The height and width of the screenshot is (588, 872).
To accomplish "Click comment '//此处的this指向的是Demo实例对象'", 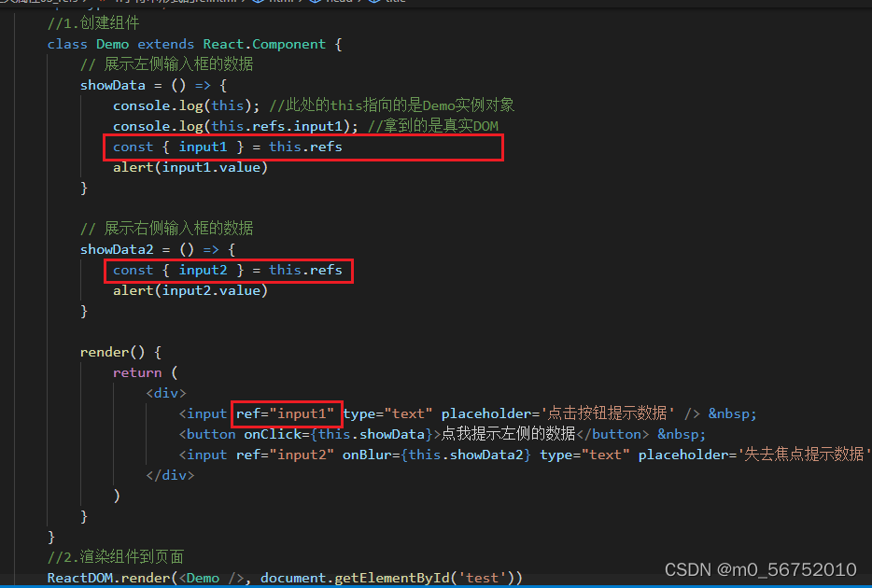I will click(x=391, y=105).
